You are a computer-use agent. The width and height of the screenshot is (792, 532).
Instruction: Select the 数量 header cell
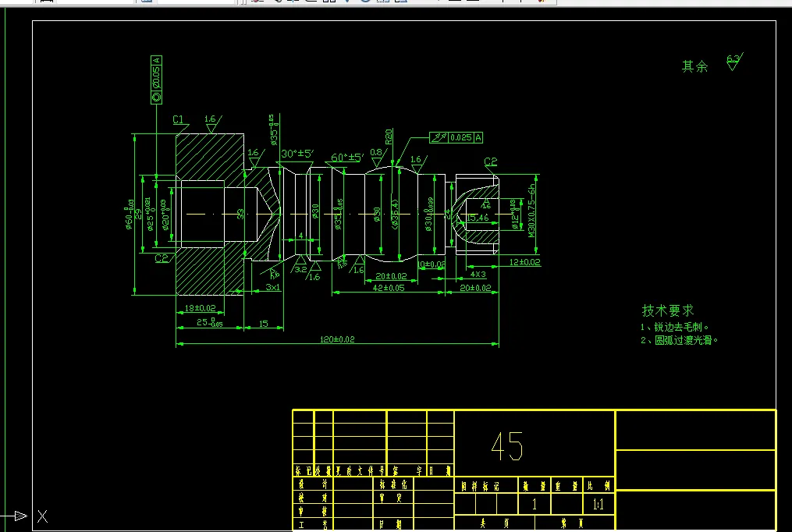pos(534,486)
